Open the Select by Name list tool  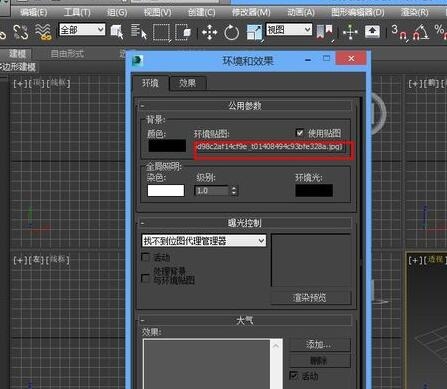(x=139, y=32)
